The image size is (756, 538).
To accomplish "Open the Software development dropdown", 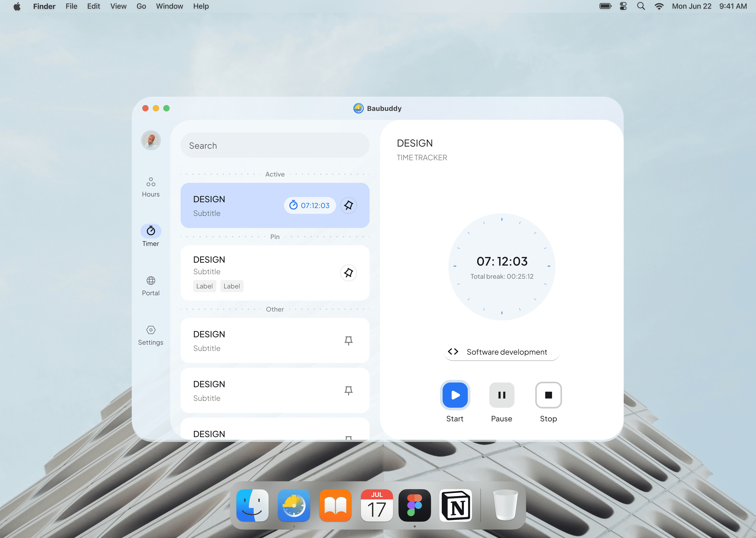I will coord(502,352).
